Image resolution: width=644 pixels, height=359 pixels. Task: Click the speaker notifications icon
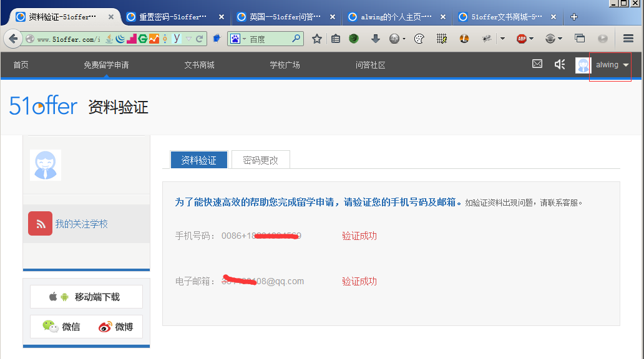[560, 64]
